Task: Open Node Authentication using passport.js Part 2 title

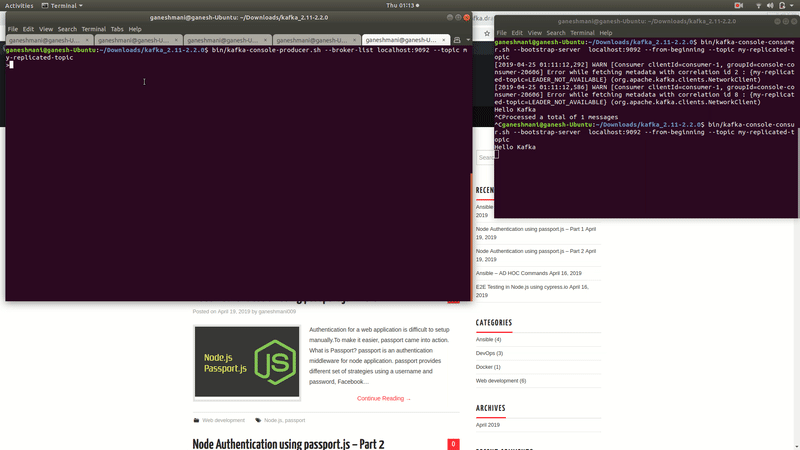Action: [288, 444]
